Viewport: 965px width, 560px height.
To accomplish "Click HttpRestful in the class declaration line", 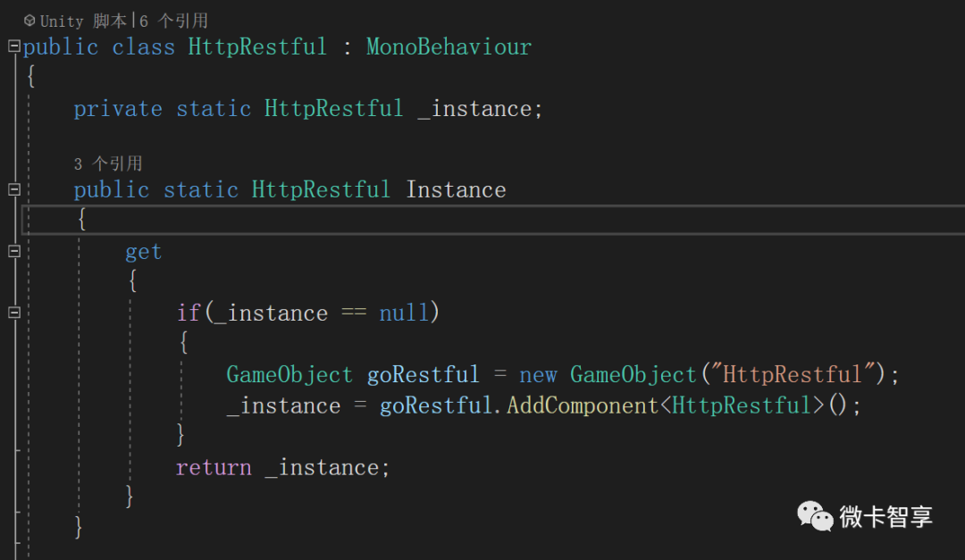I will coord(257,46).
